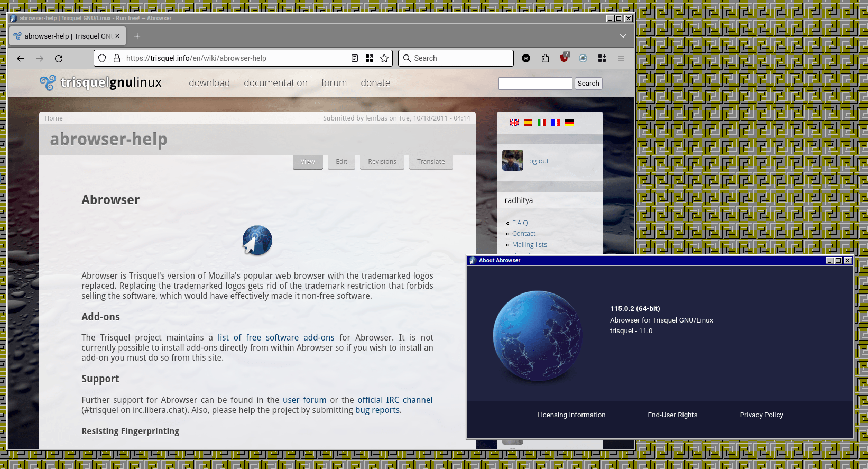Close the abrowser-help tab

pos(117,36)
